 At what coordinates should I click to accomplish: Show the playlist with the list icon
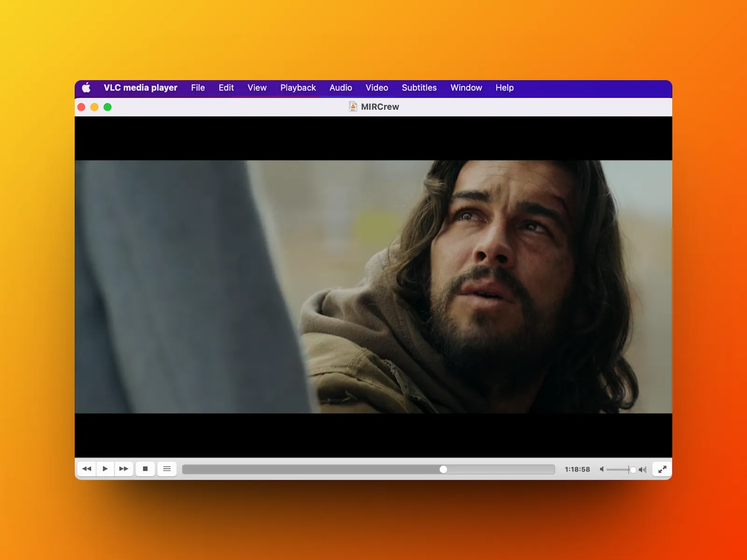click(x=167, y=469)
